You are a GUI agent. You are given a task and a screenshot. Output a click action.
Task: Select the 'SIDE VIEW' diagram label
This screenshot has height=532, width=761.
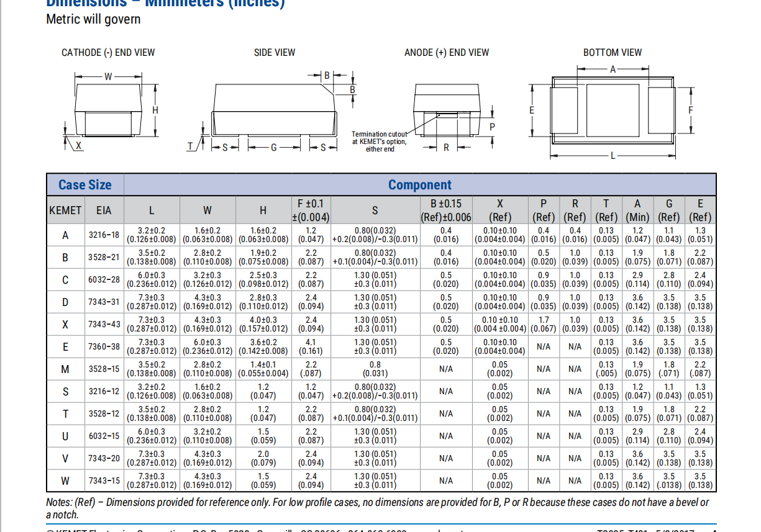275,53
